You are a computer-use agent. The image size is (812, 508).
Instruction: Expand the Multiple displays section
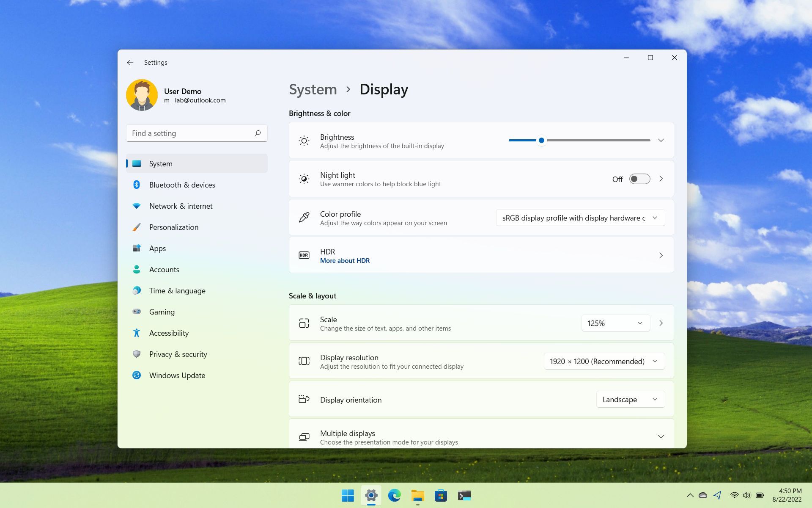661,436
